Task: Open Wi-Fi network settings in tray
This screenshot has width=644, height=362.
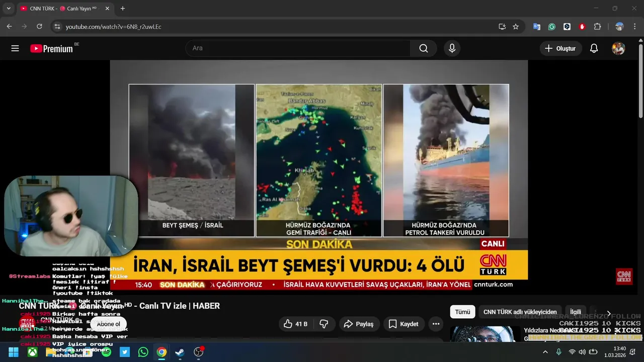Action: coord(572,352)
